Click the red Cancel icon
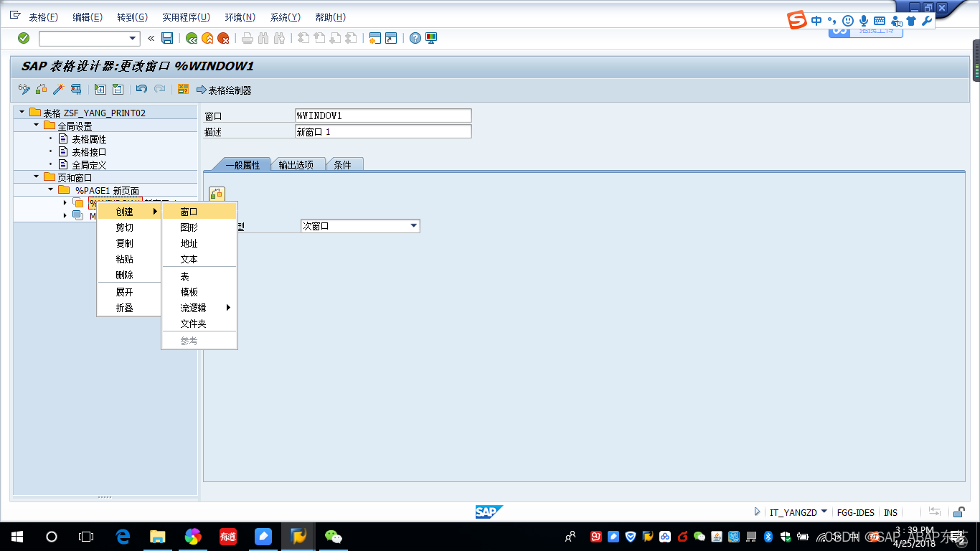This screenshot has width=980, height=551. pos(224,38)
